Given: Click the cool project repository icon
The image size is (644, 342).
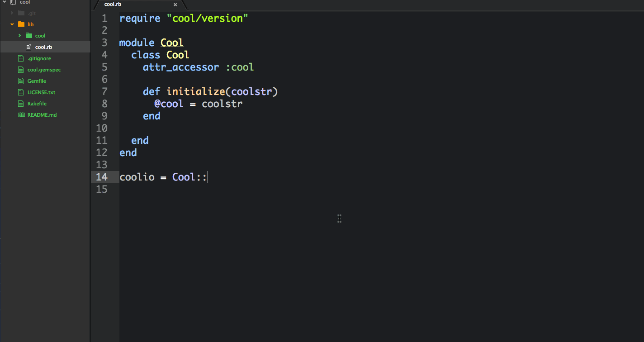Looking at the screenshot, I should click(x=13, y=2).
